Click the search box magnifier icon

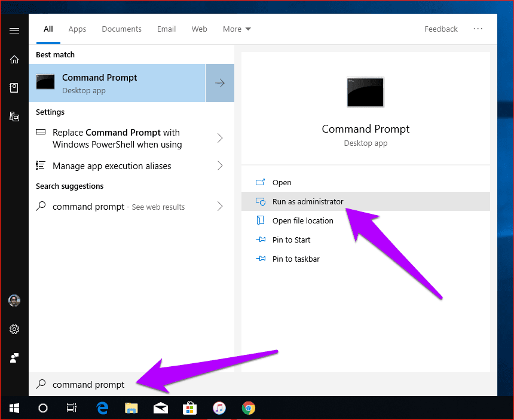pos(41,384)
